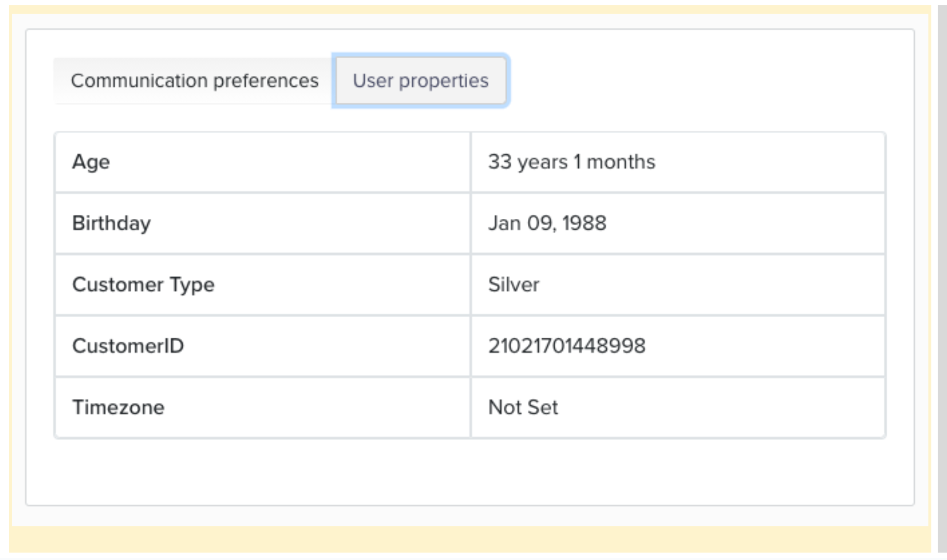
Task: Click the word months in the Age value
Action: click(x=620, y=162)
